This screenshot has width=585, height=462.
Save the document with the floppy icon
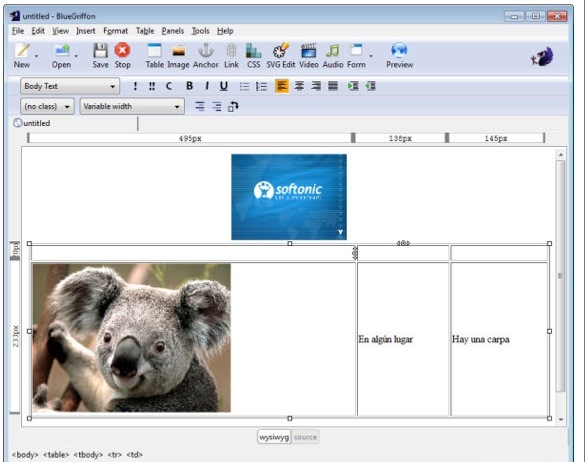pyautogui.click(x=100, y=56)
